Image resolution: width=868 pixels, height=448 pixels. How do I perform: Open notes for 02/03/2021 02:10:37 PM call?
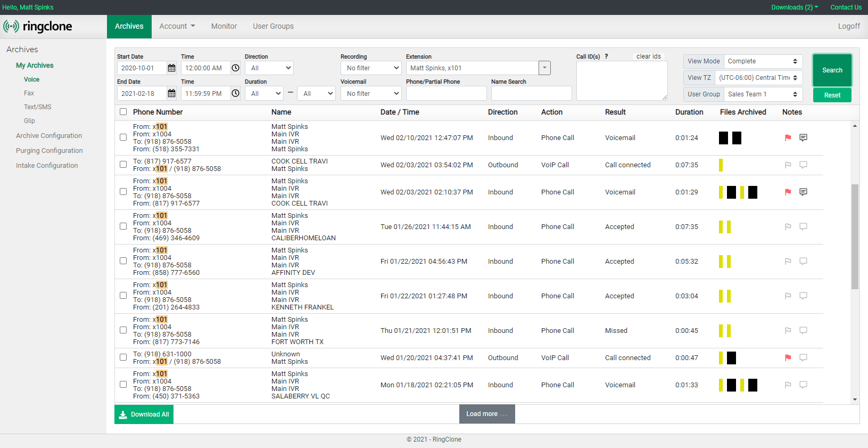click(804, 192)
